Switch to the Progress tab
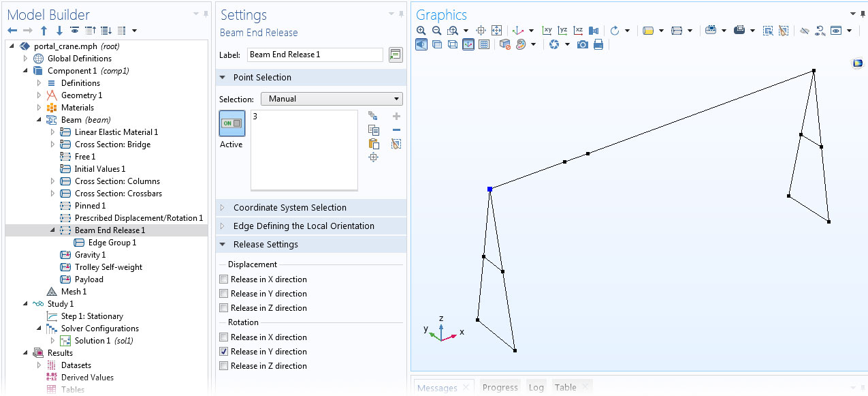This screenshot has width=868, height=396. click(x=500, y=387)
